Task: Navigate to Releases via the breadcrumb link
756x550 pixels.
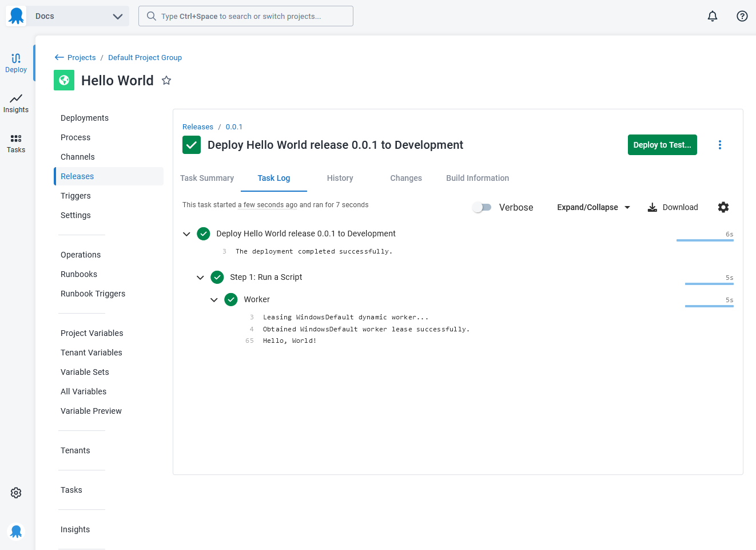Action: click(x=197, y=126)
